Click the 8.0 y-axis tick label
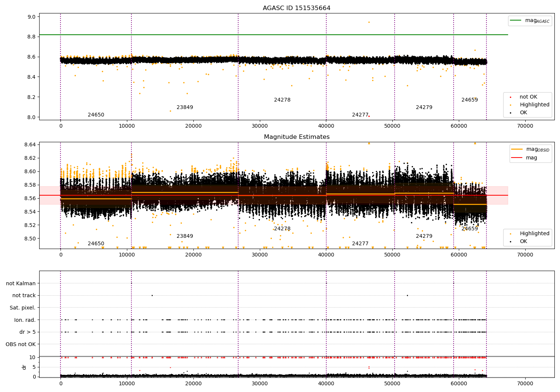 [31, 117]
